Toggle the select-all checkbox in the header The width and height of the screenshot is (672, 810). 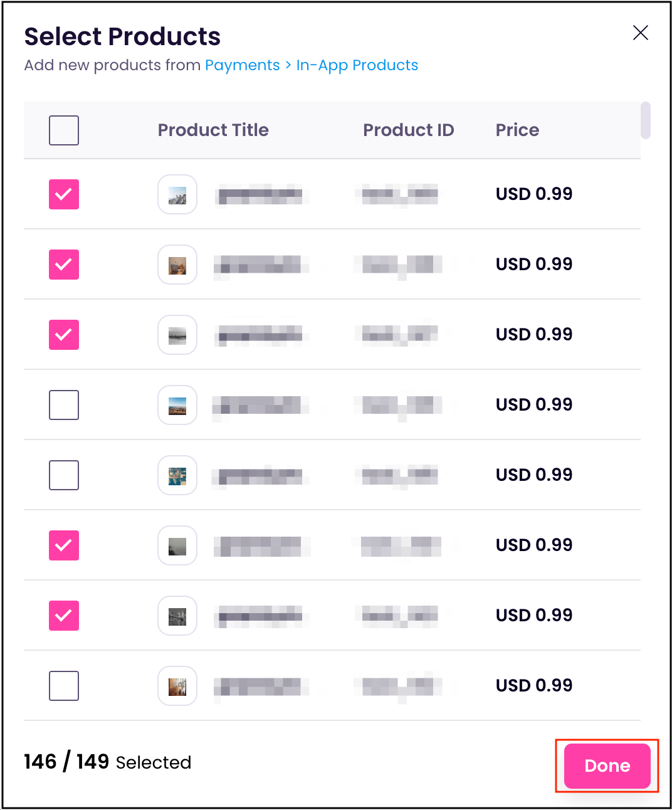pyautogui.click(x=64, y=130)
